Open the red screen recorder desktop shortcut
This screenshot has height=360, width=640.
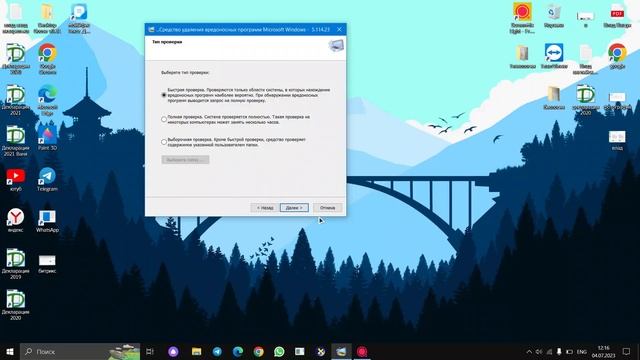tap(522, 18)
